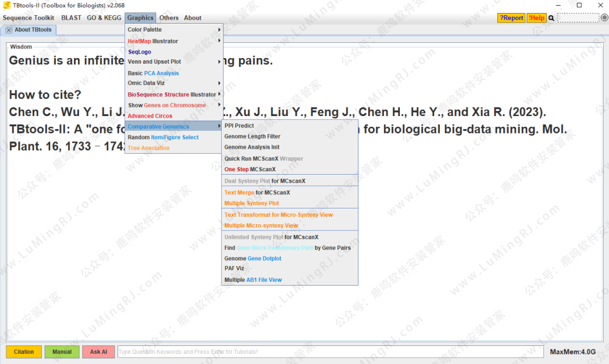
Task: Open the GO & KEGG menu
Action: 104,18
